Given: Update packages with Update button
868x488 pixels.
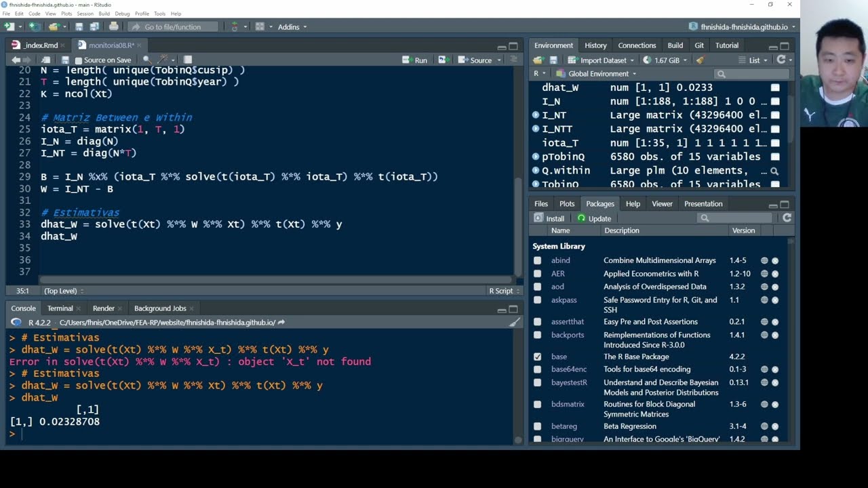Looking at the screenshot, I should pyautogui.click(x=595, y=218).
